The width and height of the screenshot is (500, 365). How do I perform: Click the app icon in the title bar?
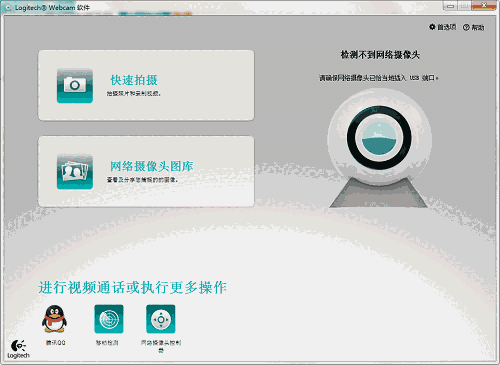point(7,7)
